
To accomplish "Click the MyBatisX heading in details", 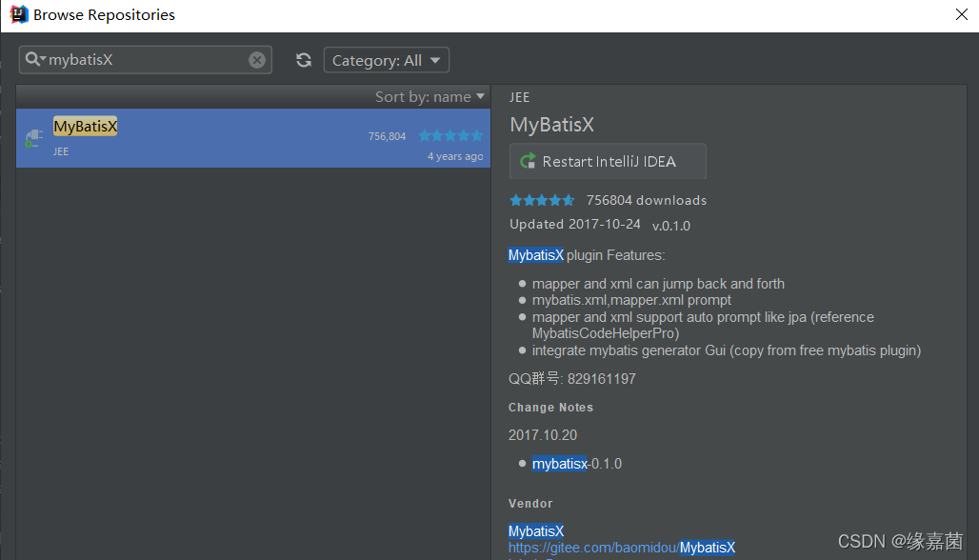I will (x=552, y=125).
